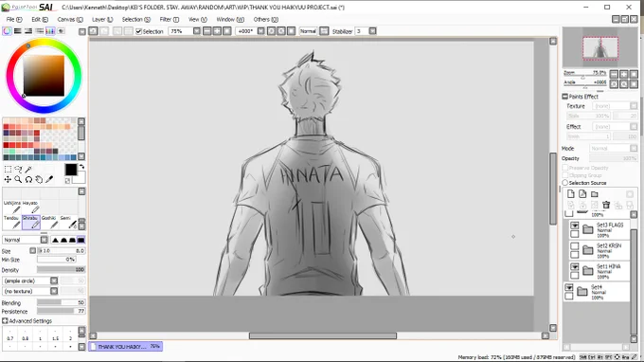Screen dimensions: 644x362
Task: Delete the selected layer with trash icon
Action: point(606,204)
